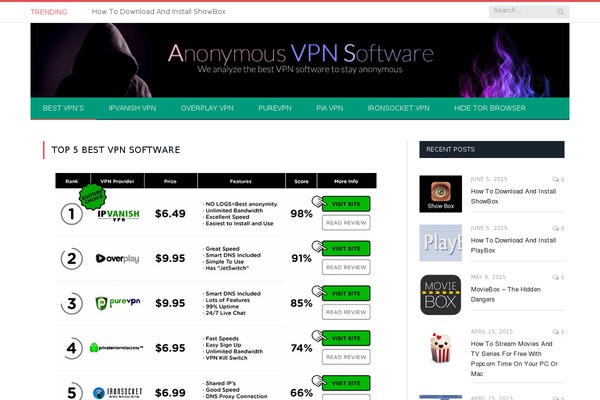Screen dimensions: 600x400
Task: Click READ REVIEW for IPVanish
Action: (x=346, y=223)
